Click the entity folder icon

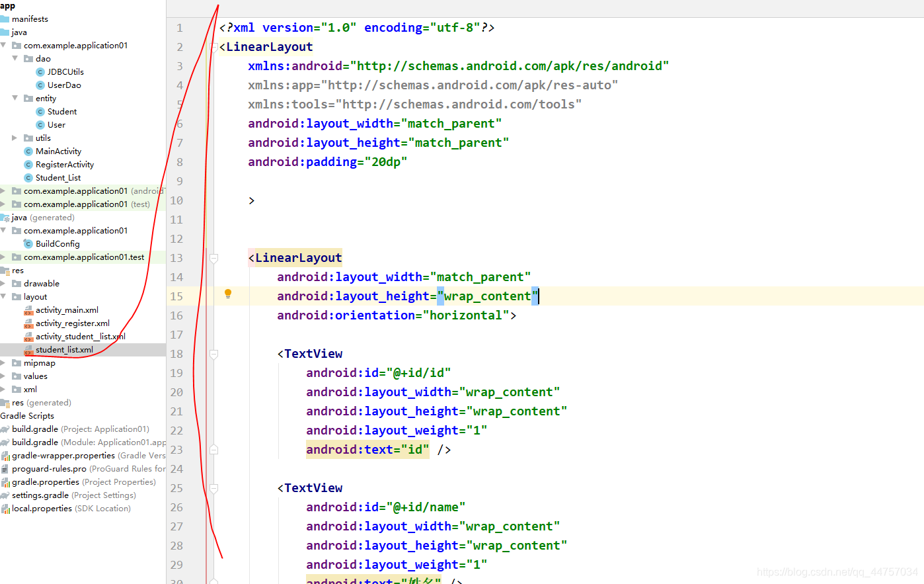(28, 99)
